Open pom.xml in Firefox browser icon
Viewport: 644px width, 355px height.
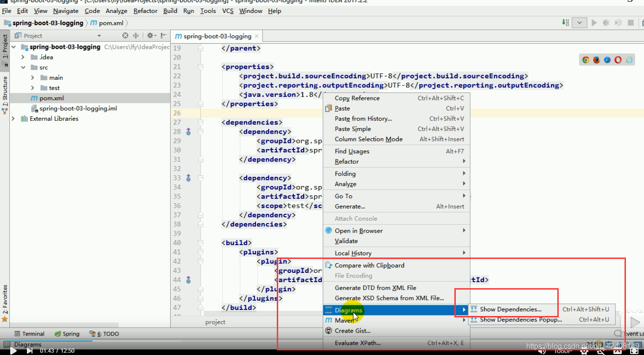coord(596,60)
